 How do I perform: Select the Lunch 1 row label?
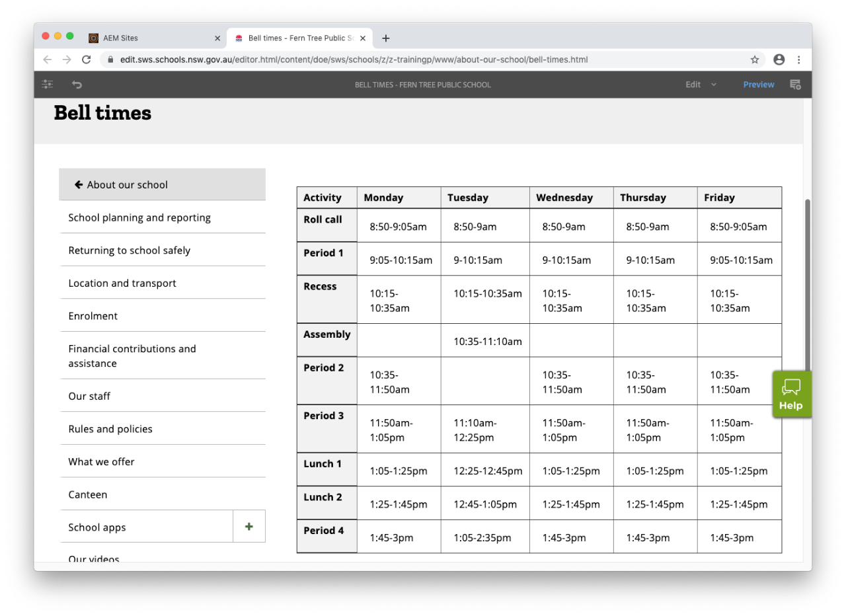pos(327,470)
